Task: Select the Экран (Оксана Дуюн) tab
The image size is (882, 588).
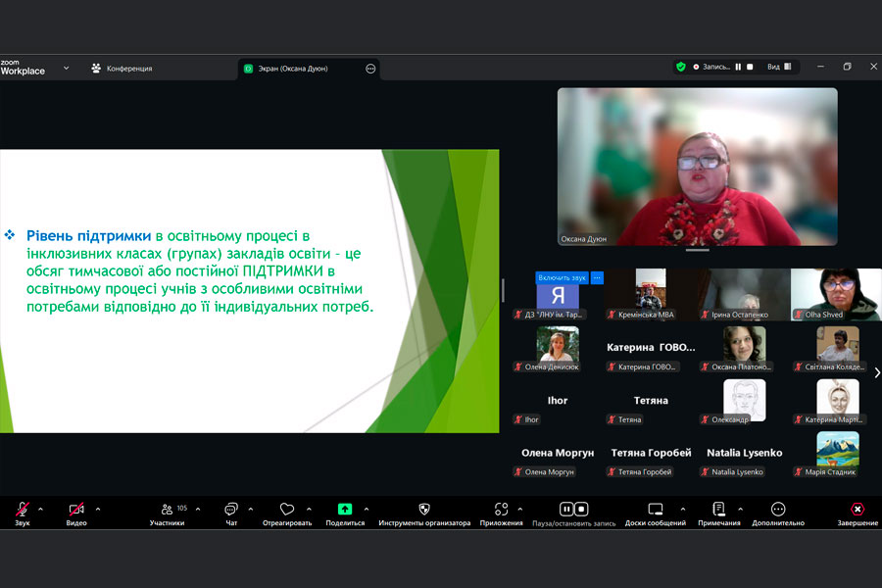Action: click(x=299, y=69)
